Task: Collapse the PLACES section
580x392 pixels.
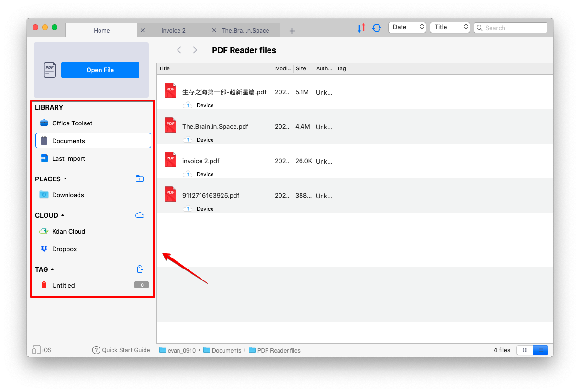Action: pos(65,179)
